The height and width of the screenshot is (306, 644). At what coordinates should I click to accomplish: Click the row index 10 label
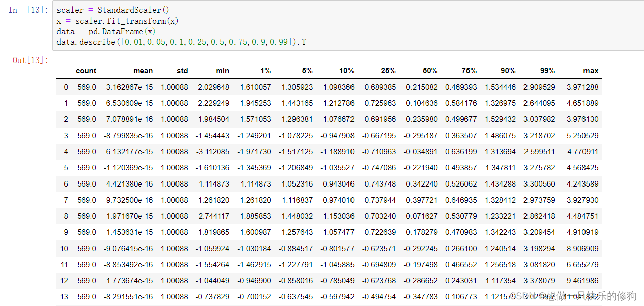point(64,248)
